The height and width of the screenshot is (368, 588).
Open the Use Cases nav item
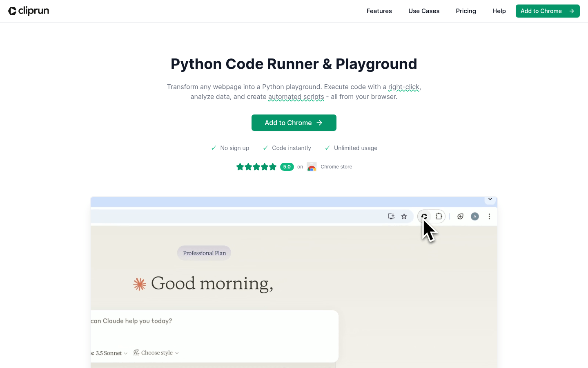point(424,11)
